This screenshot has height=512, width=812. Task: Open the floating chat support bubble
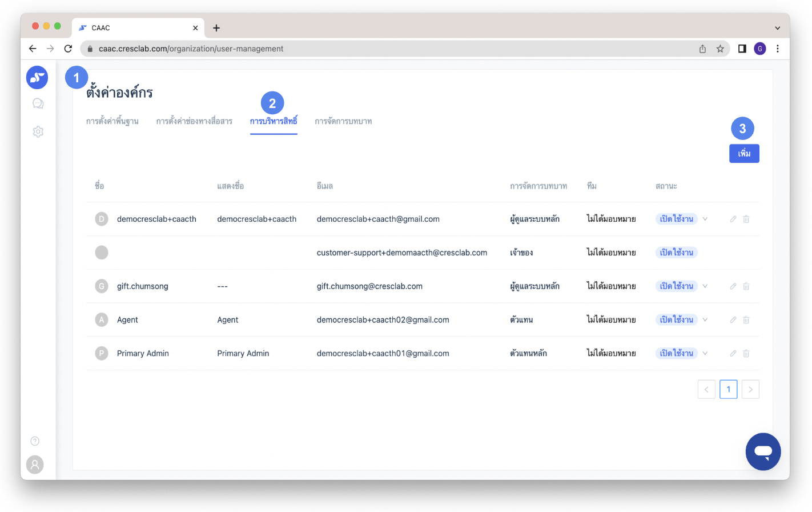[x=763, y=451]
